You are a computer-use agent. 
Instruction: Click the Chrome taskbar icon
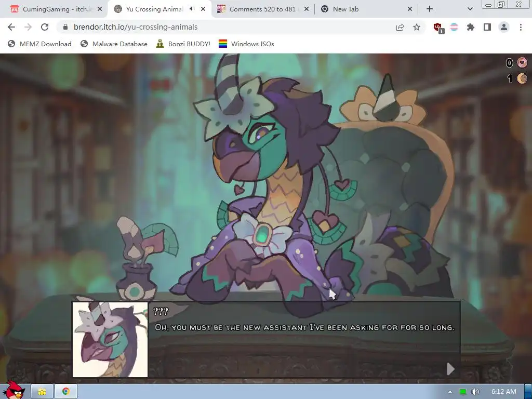coord(66,392)
